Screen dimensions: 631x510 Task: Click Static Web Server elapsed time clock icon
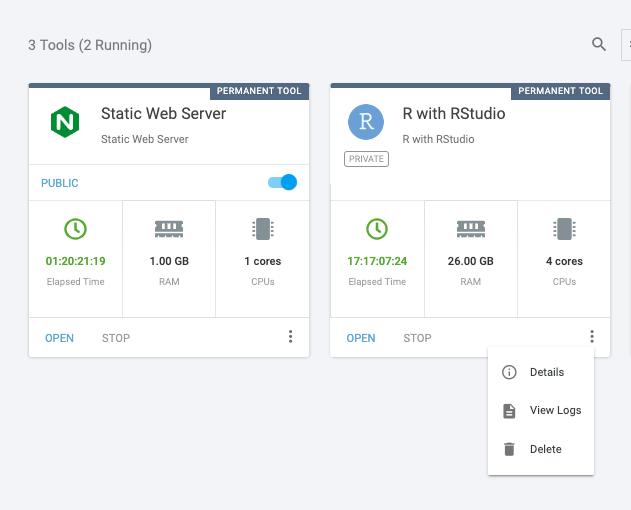tap(75, 229)
